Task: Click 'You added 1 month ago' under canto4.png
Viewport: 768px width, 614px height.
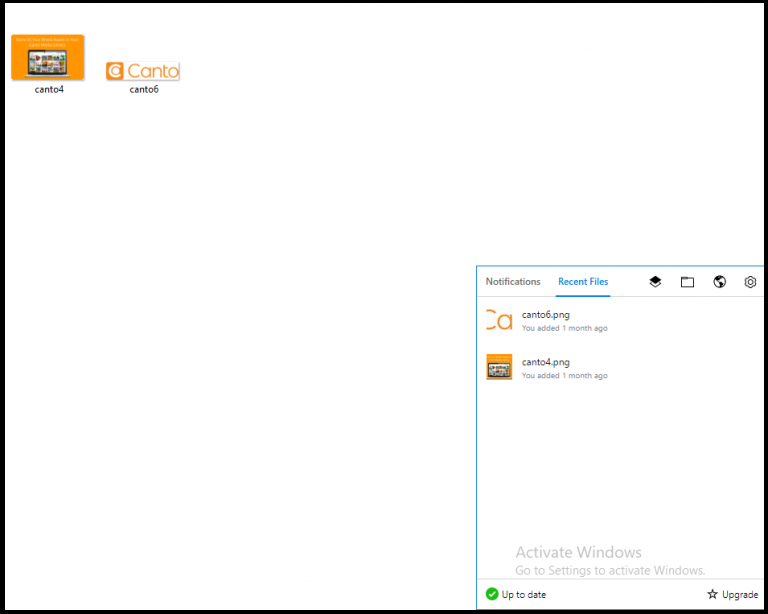Action: tap(564, 376)
